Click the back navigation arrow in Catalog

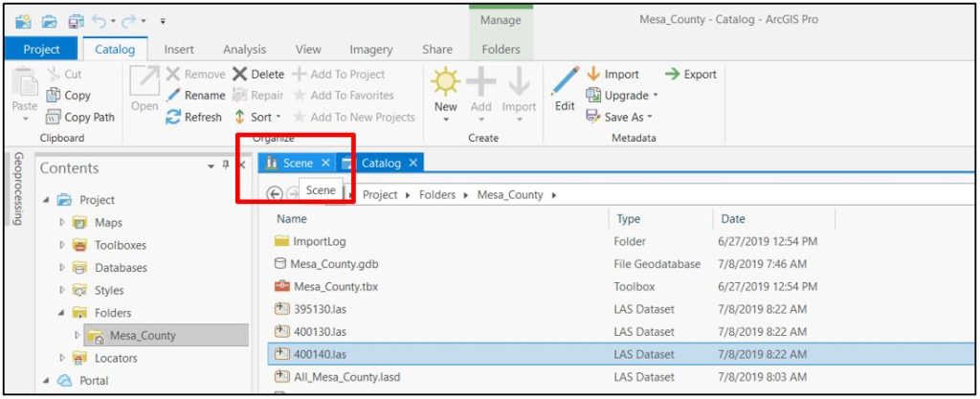274,194
